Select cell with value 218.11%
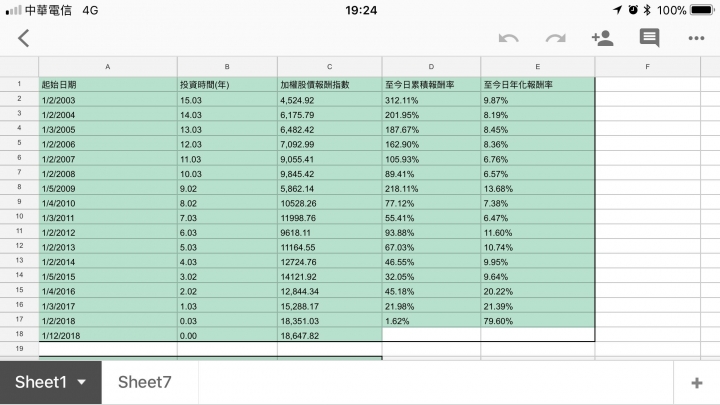 coord(431,187)
